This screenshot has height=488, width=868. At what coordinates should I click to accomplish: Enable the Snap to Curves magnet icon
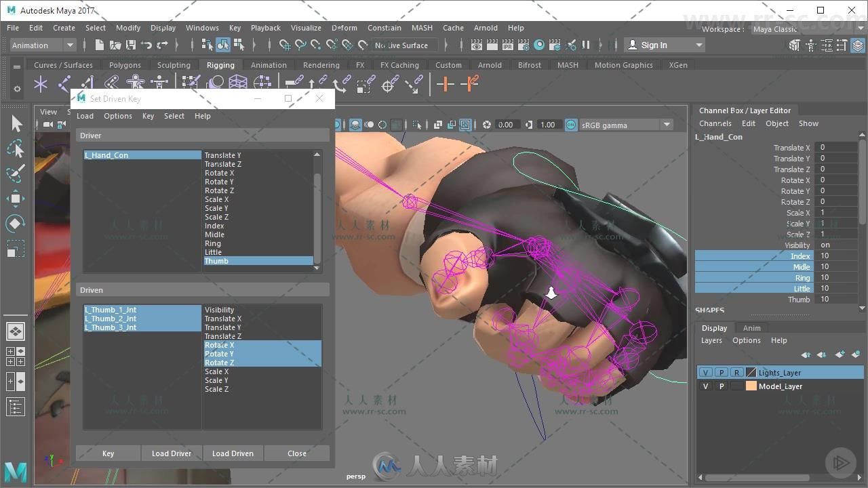point(300,45)
